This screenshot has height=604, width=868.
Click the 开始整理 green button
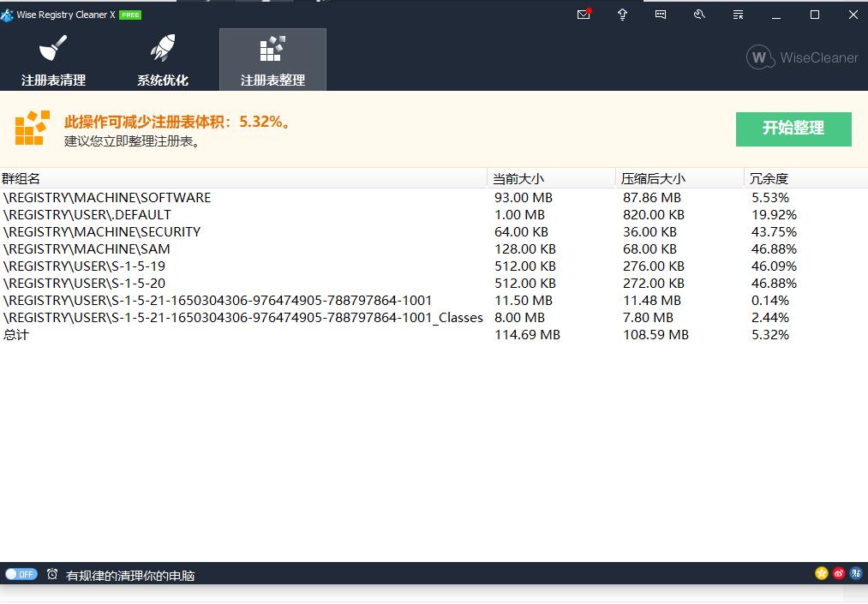tap(793, 129)
